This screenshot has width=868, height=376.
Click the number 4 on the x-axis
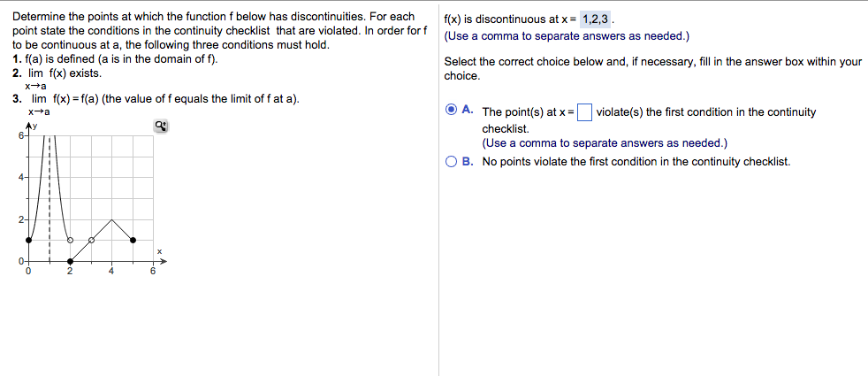pyautogui.click(x=111, y=272)
